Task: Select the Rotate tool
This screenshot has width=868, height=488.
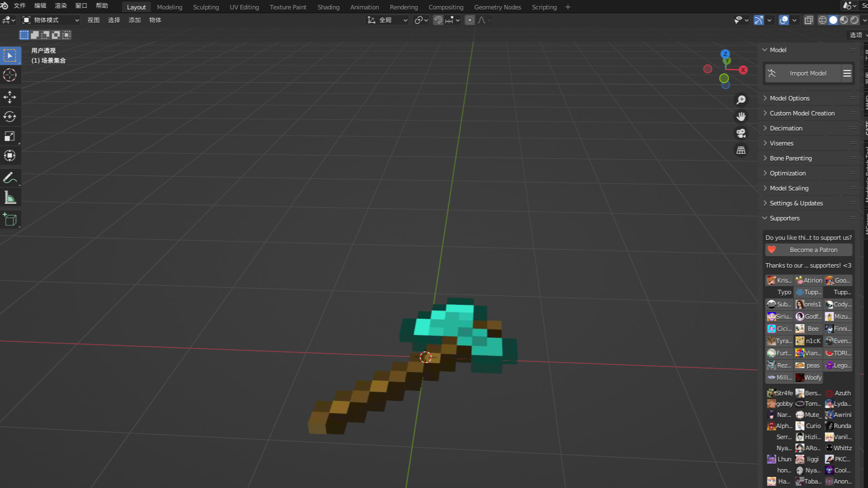Action: (x=10, y=117)
